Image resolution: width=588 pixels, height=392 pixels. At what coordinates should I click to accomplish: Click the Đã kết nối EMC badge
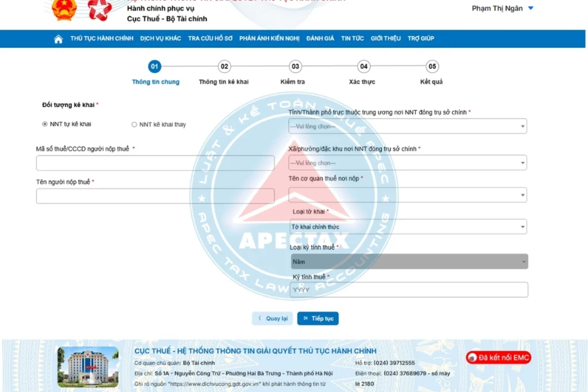click(x=498, y=358)
